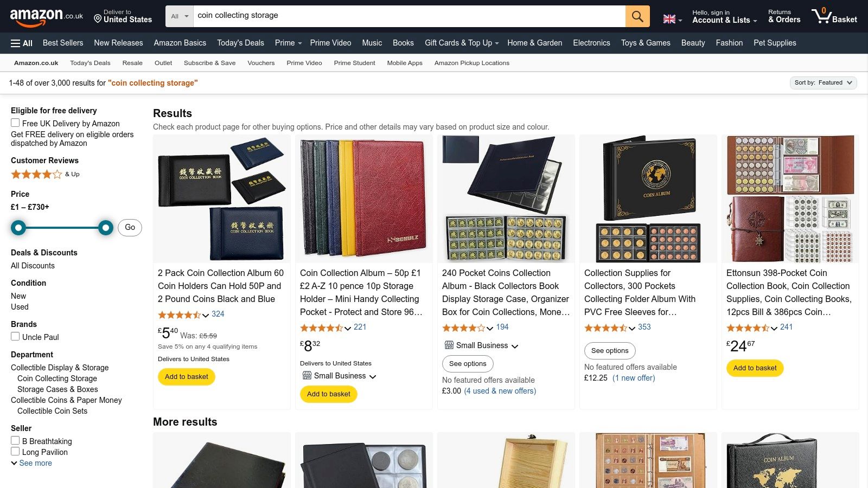This screenshot has height=488, width=868.
Task: Click the Amazon.co.uk logo
Action: [x=46, y=17]
